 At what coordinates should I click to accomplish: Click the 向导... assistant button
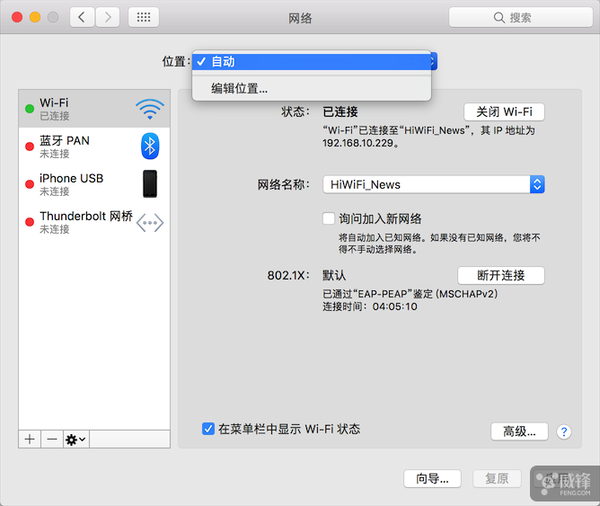point(432,479)
